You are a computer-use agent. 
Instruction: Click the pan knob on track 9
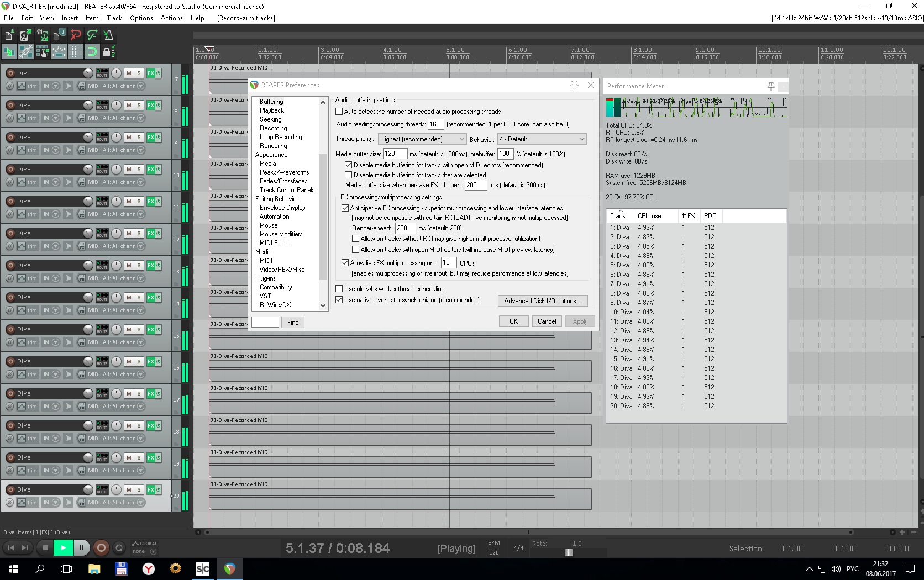[x=116, y=137]
